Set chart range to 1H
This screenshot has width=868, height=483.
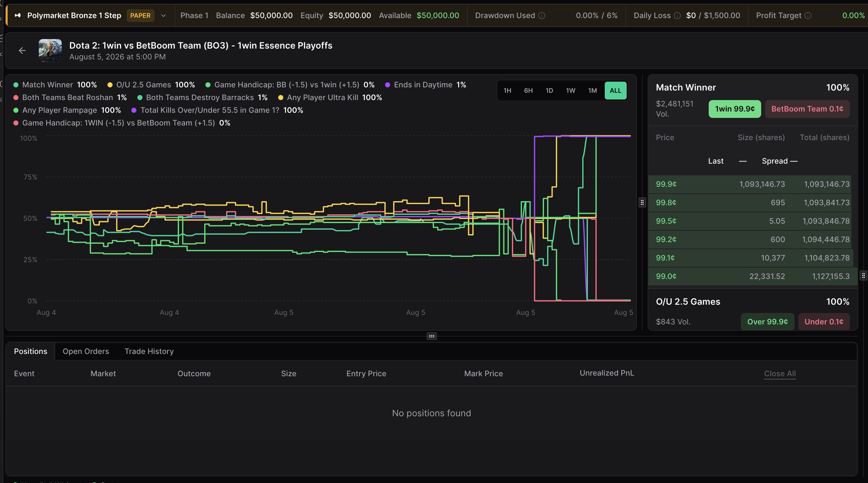pyautogui.click(x=507, y=91)
